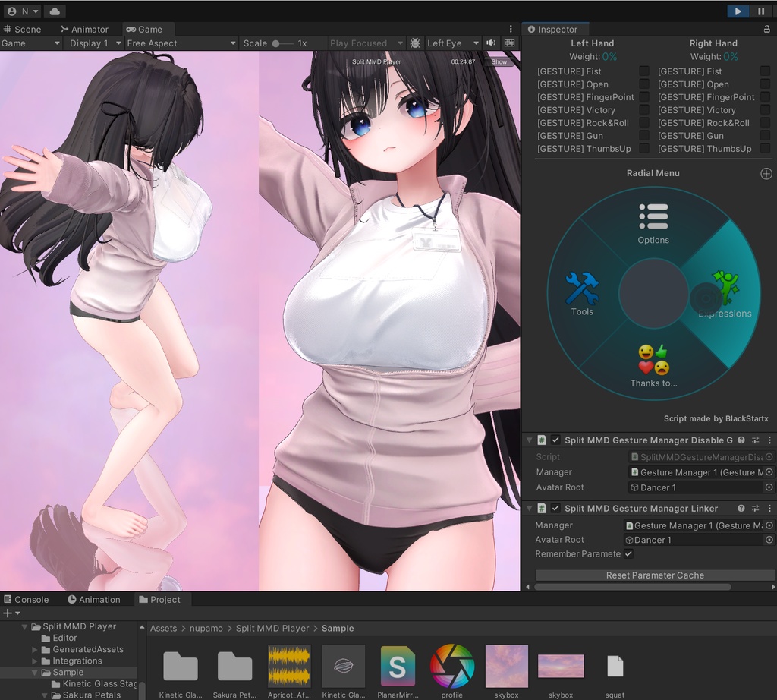
Task: Open the Project create plus menu
Action: pyautogui.click(x=11, y=613)
